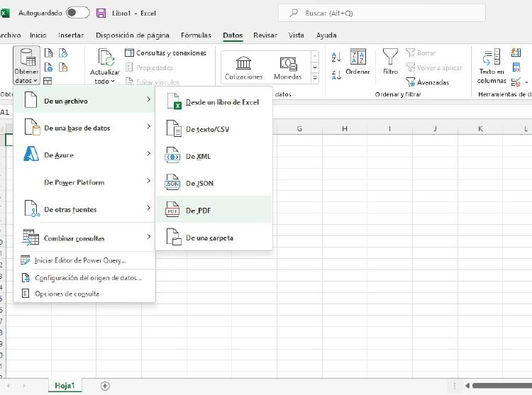Image resolution: width=532 pixels, height=395 pixels.
Task: Click the From Text/CSV icon in ribbon
Action: click(x=48, y=53)
